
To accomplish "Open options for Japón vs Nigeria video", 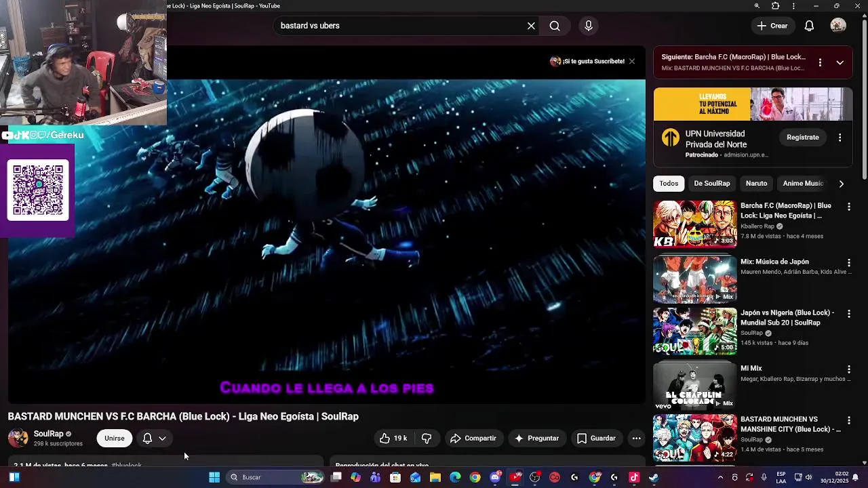I will point(848,314).
